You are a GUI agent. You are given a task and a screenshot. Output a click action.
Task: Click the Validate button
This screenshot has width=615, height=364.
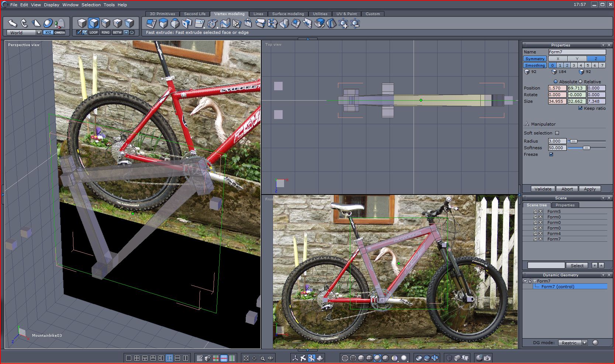click(x=543, y=189)
